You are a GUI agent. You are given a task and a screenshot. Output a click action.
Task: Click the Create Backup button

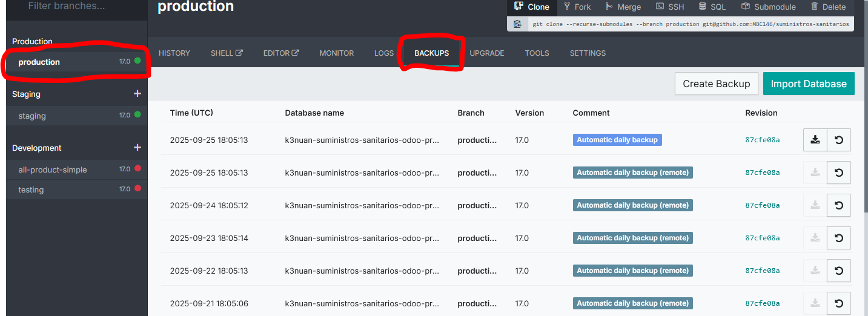(x=716, y=84)
